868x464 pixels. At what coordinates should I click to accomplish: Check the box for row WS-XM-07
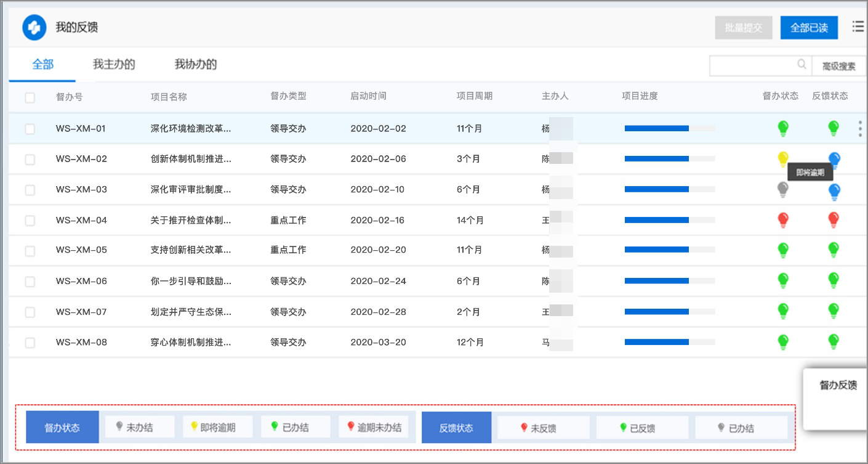[30, 312]
